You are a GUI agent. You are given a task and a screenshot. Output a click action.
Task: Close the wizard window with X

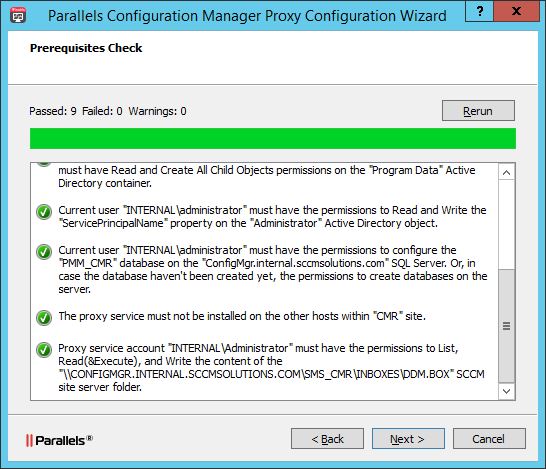516,11
